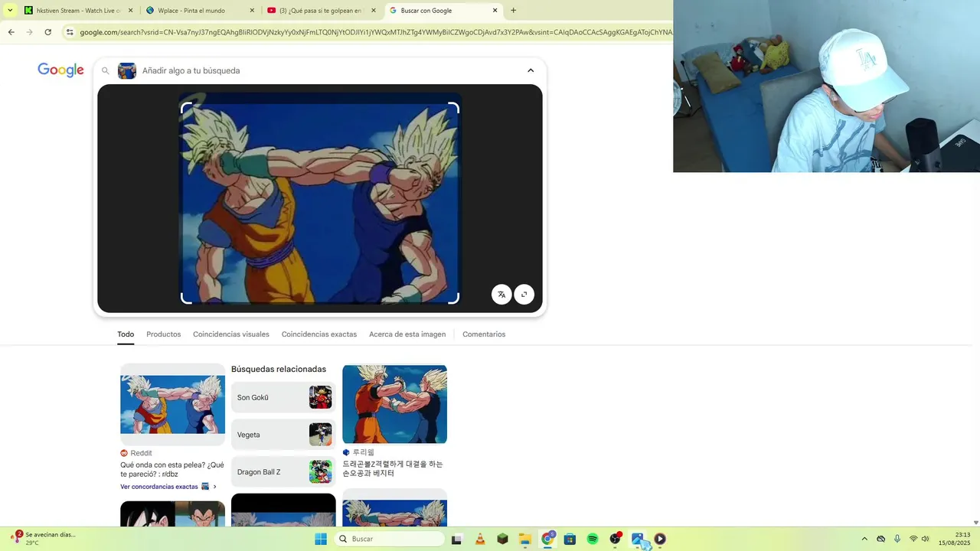Open Minecraft from the taskbar
Screen dimensions: 980x551
click(x=502, y=539)
